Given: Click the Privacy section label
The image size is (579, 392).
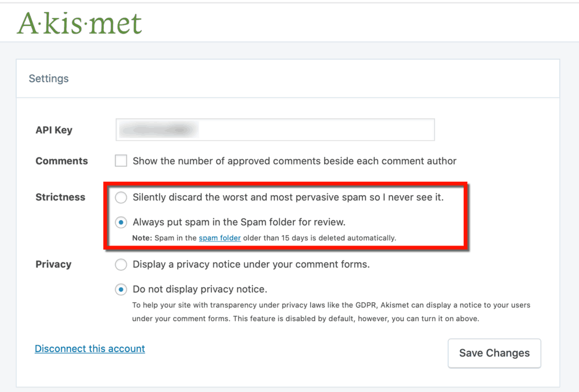Looking at the screenshot, I should pyautogui.click(x=53, y=264).
